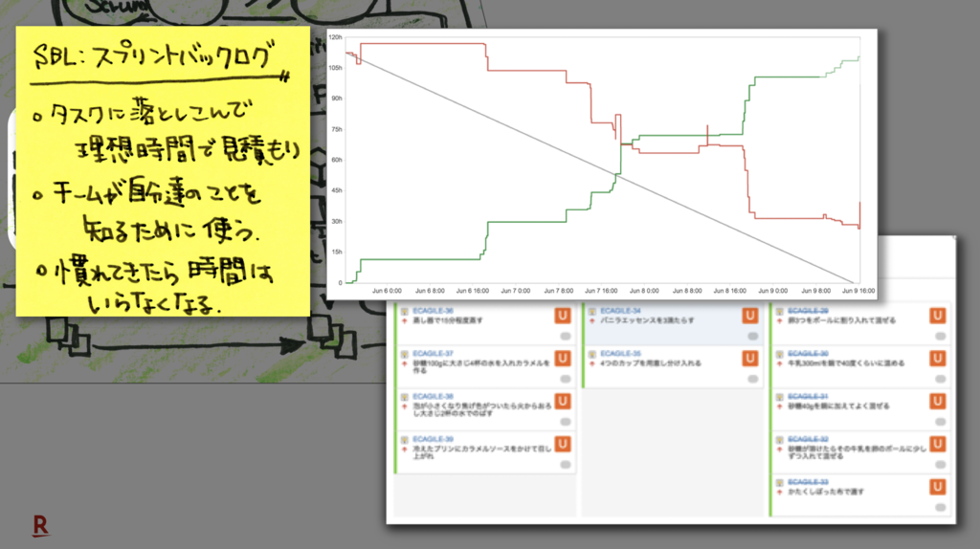Screen dimensions: 980x549
Task: Click issue type icon beside ECAGILE-35
Action: [591, 354]
